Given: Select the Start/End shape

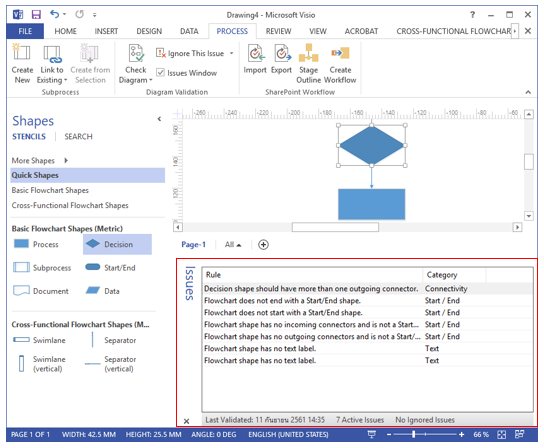Looking at the screenshot, I should coord(110,268).
